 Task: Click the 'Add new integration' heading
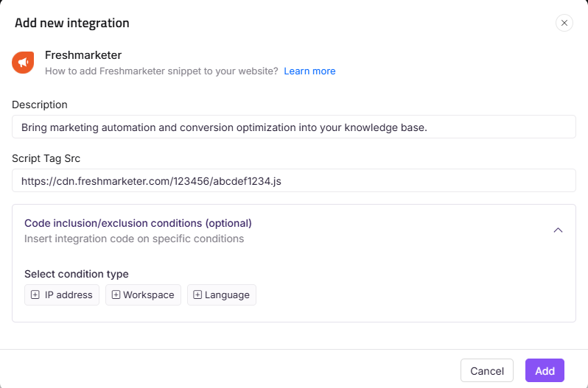click(72, 24)
